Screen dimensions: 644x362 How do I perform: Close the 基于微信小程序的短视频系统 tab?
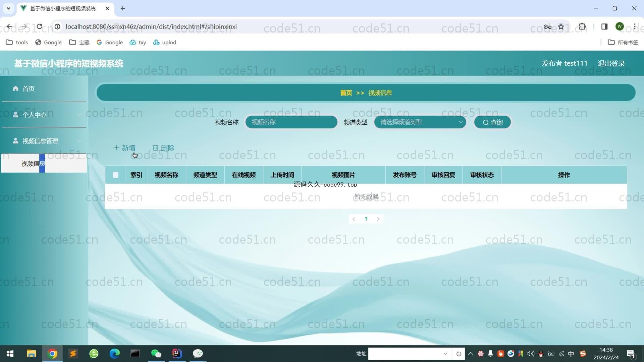107,8
